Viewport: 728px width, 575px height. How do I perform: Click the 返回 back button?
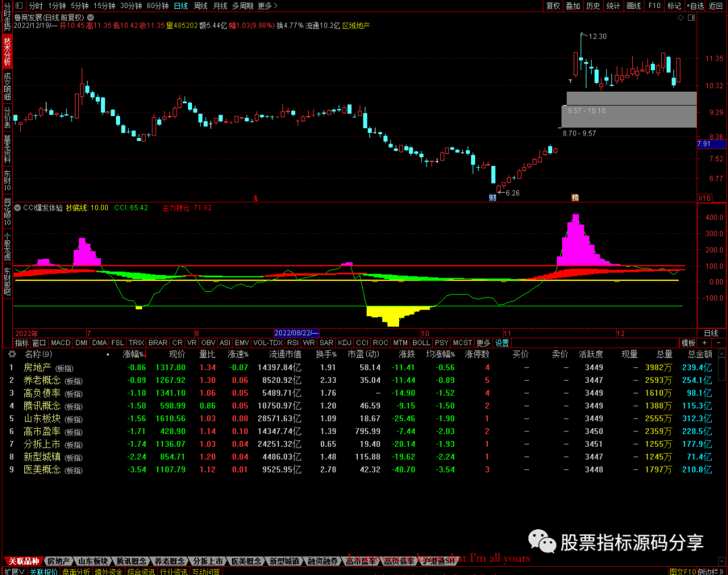(715, 5)
